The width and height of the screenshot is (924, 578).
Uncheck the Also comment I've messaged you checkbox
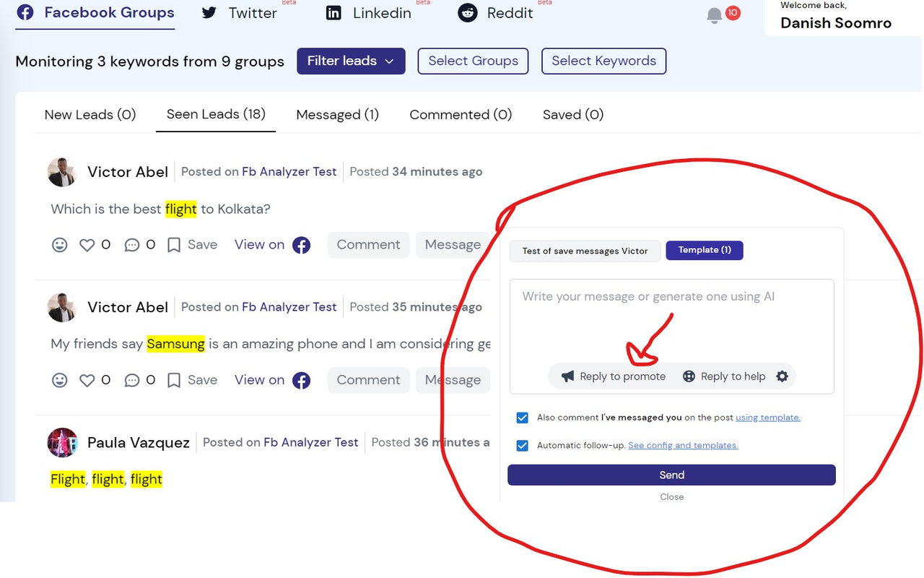pyautogui.click(x=523, y=418)
